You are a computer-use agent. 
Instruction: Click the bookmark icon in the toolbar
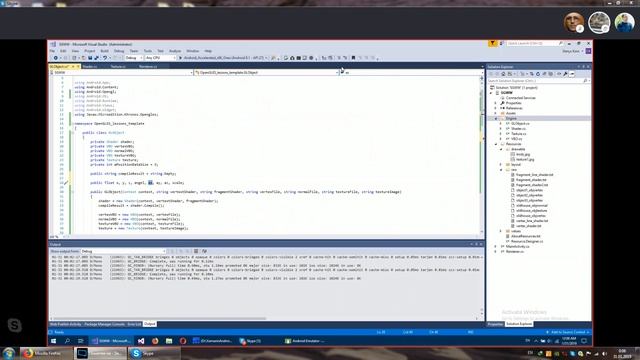coord(353,58)
